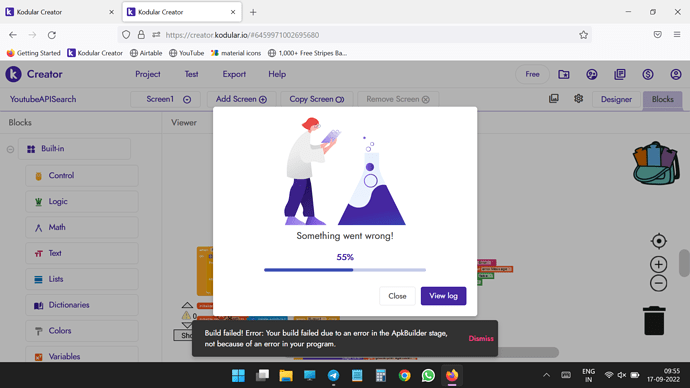
Task: Switch to the Designer tab
Action: tap(616, 99)
